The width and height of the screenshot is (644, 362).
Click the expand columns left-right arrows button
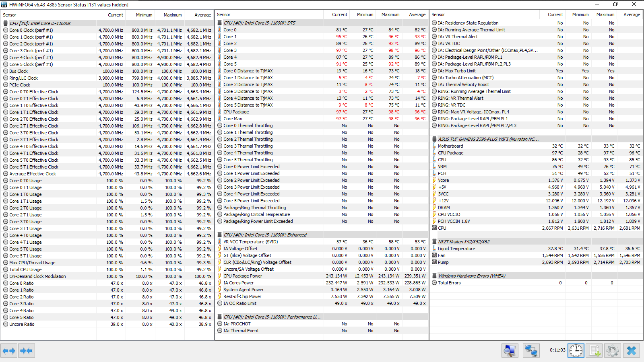9,351
